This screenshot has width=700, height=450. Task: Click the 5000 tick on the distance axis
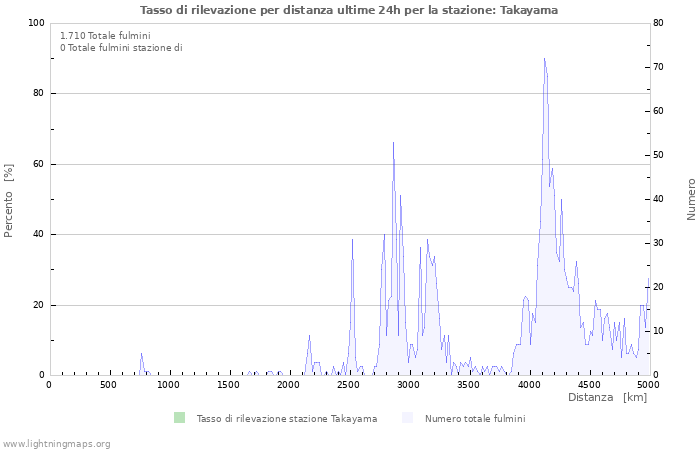648,384
